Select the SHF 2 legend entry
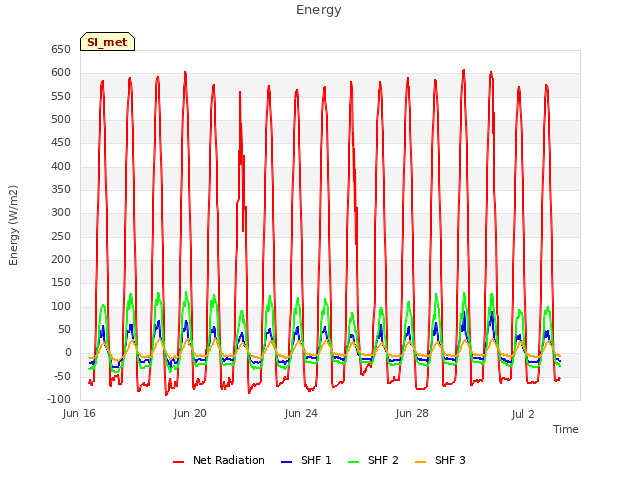 (x=373, y=460)
